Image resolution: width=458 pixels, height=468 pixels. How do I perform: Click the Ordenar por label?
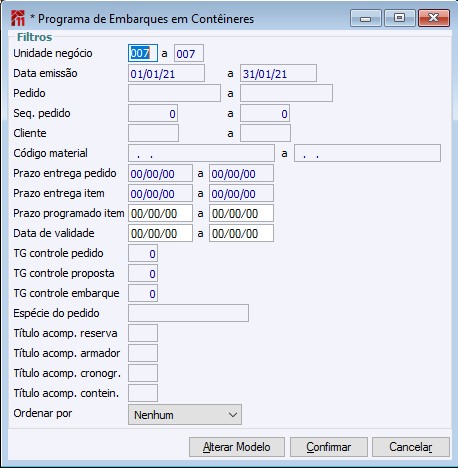tap(43, 413)
